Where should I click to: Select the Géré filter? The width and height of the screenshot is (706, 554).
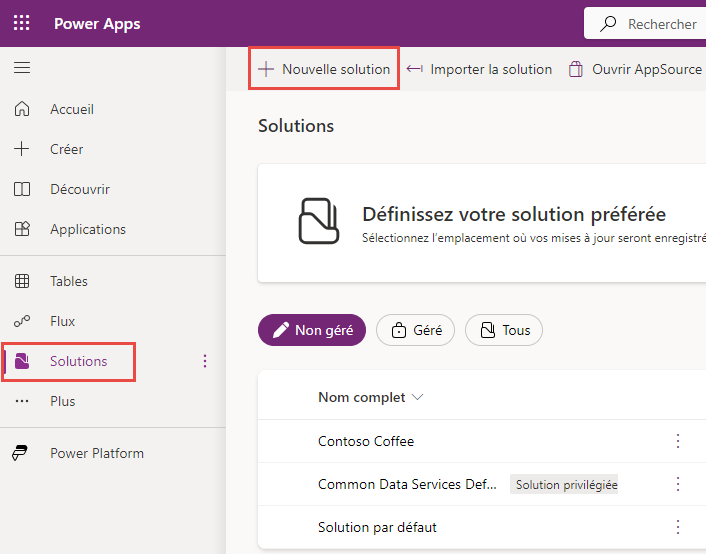tap(415, 330)
